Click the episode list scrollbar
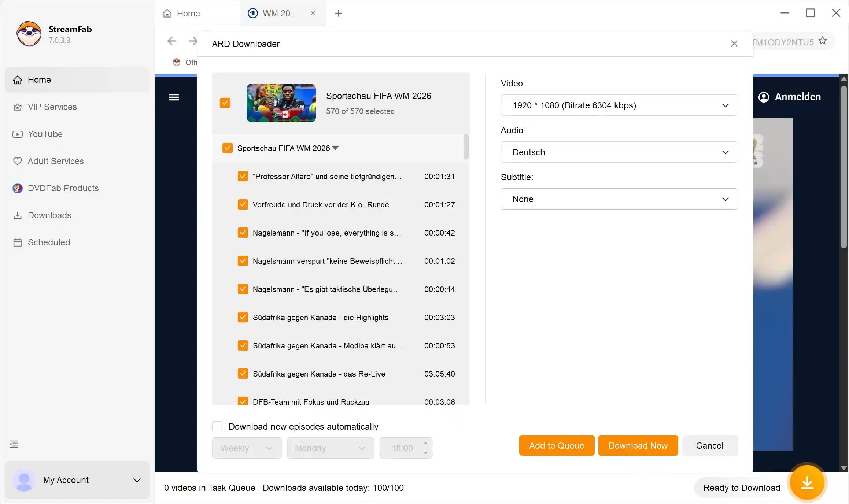This screenshot has width=849, height=504. click(x=466, y=147)
